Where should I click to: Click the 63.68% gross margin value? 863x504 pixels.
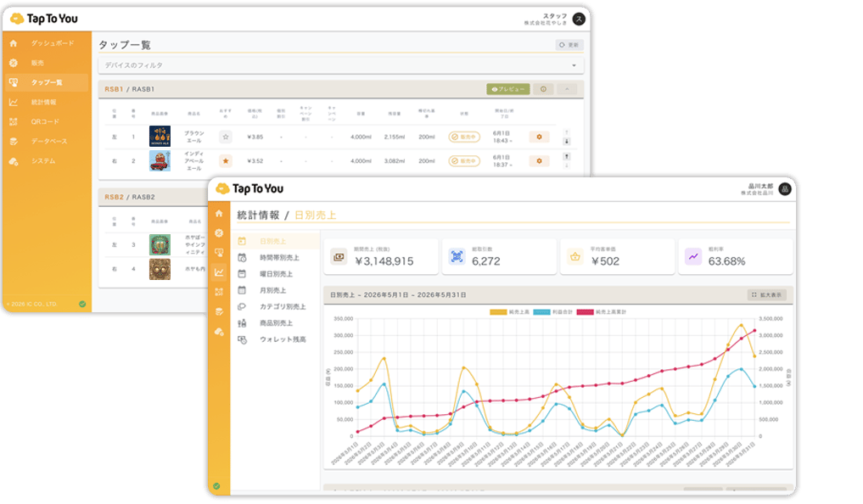(x=726, y=261)
